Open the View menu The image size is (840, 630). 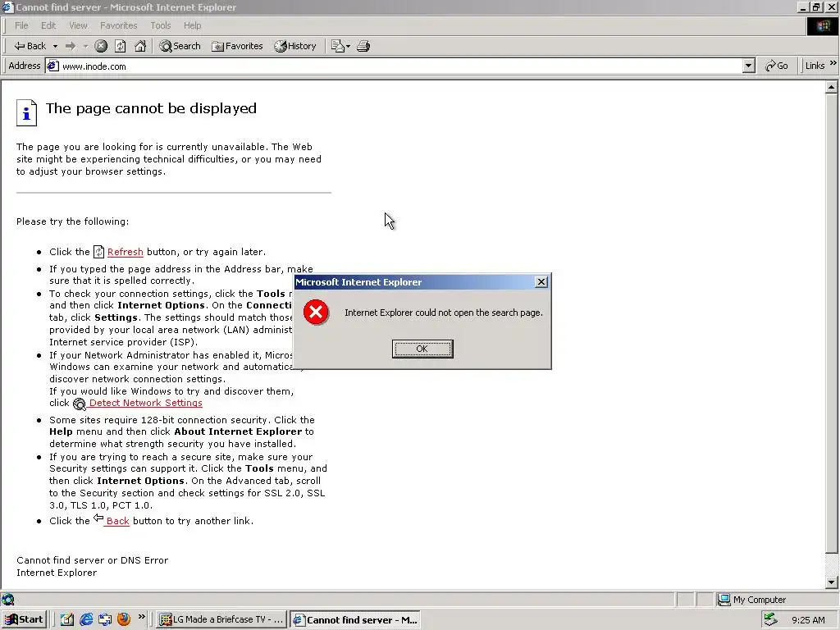pyautogui.click(x=78, y=25)
